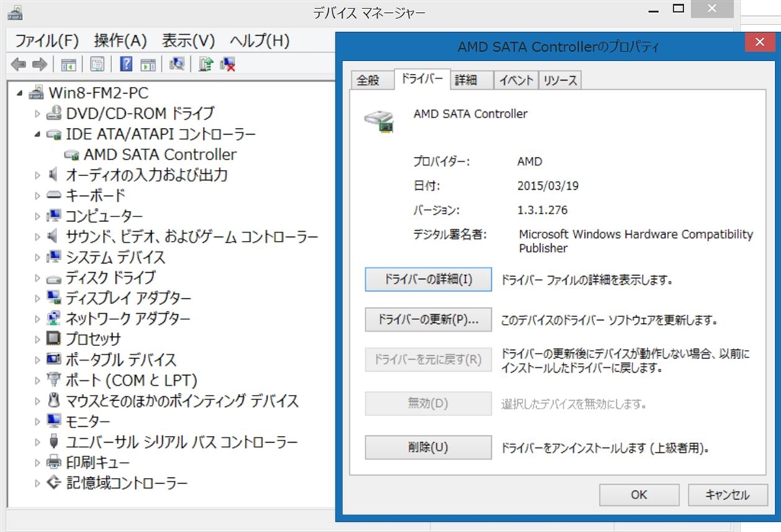Click the Back arrow toolbar icon

[x=18, y=64]
